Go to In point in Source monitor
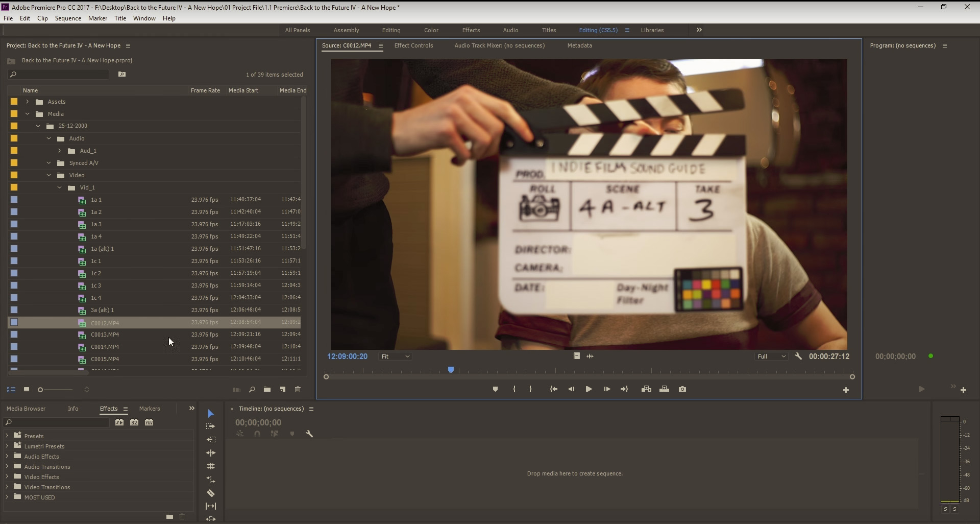 pos(553,389)
